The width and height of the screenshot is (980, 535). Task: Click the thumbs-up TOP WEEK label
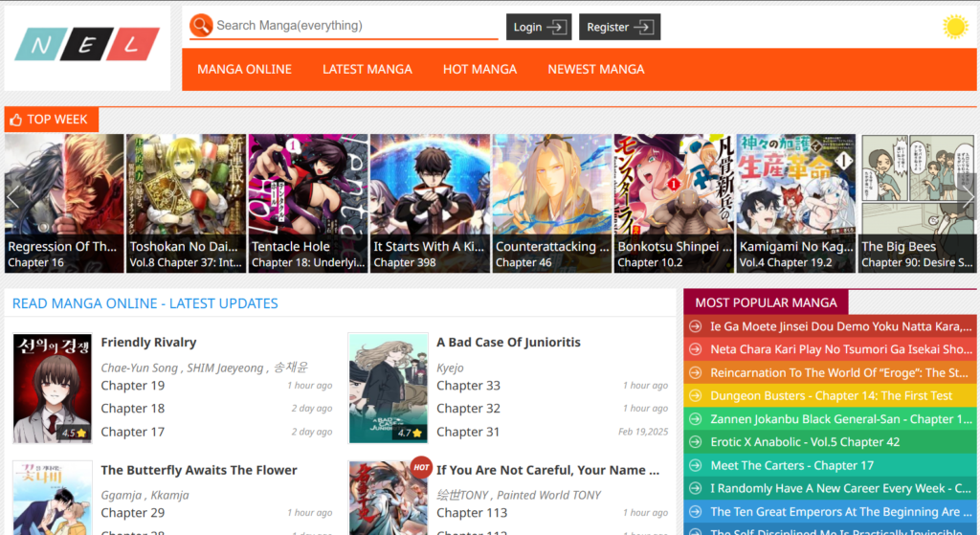(52, 120)
